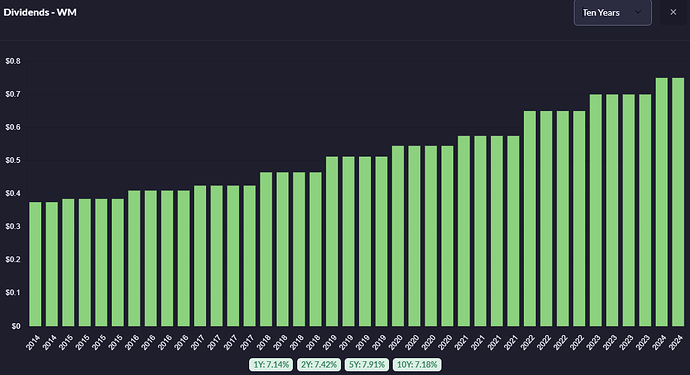Click the first 2014 dividend bar

click(x=35, y=264)
